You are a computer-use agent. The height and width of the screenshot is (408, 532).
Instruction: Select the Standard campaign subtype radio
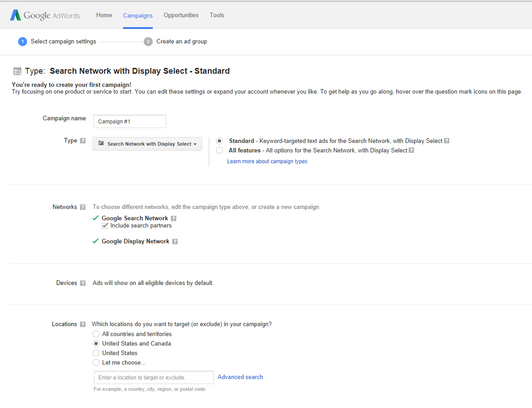coord(220,141)
